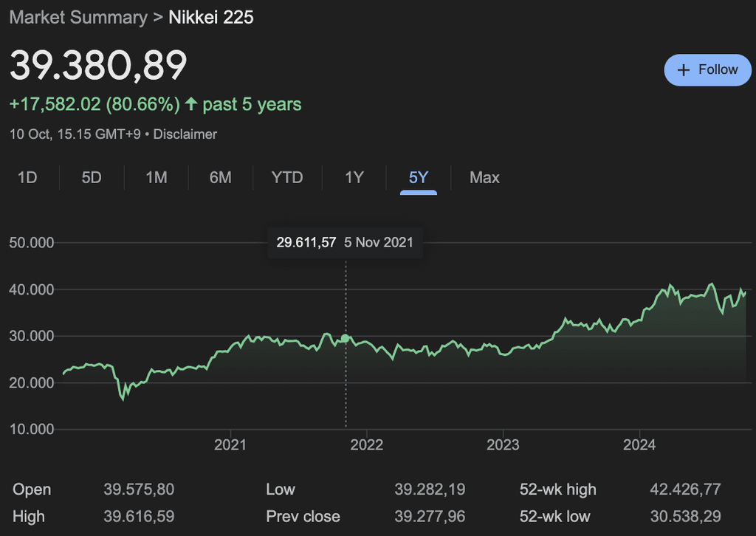Image resolution: width=756 pixels, height=536 pixels.
Task: Select the 5 Nov 2021 chart marker
Action: coord(345,337)
